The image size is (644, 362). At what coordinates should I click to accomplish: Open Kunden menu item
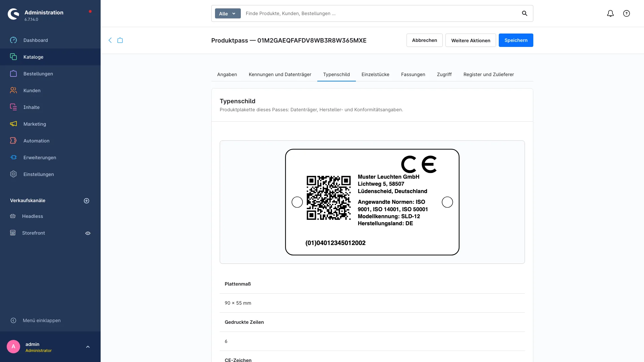[x=50, y=90]
